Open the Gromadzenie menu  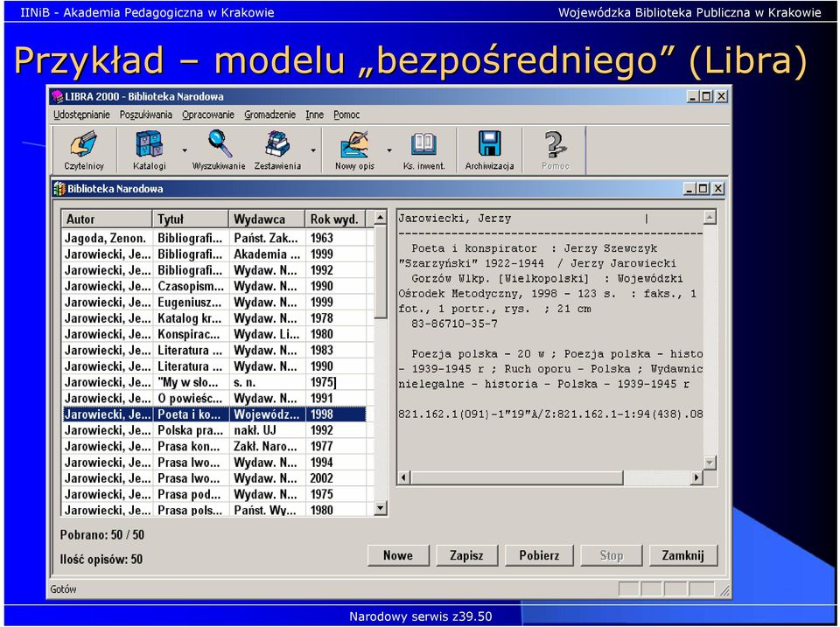point(270,115)
